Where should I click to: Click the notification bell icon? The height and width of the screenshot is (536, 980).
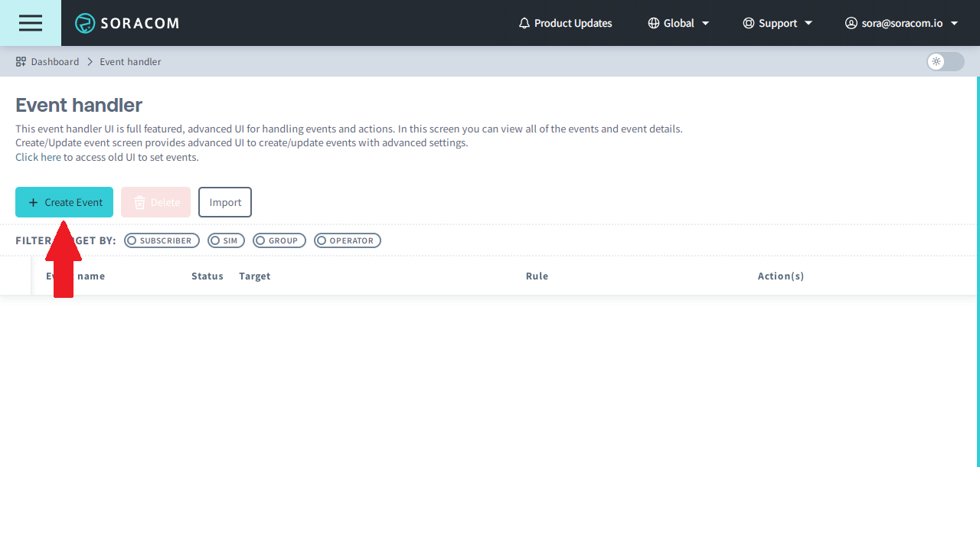point(524,23)
